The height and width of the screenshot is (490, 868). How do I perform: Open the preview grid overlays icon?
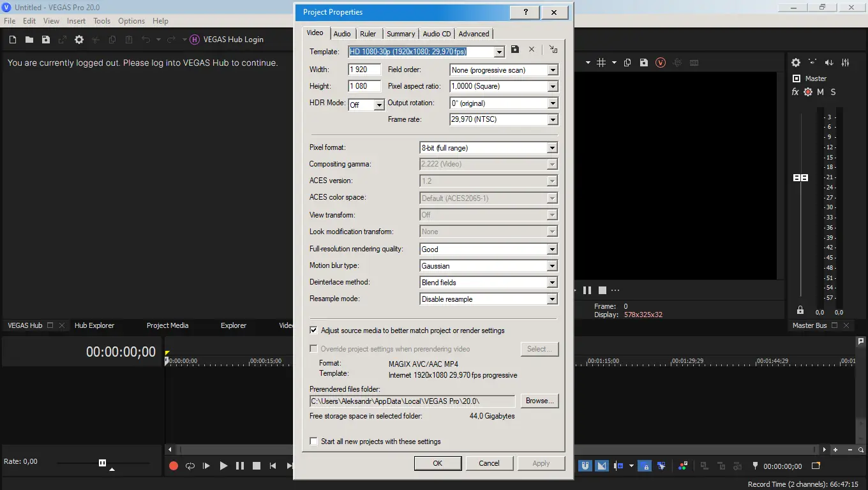601,63
